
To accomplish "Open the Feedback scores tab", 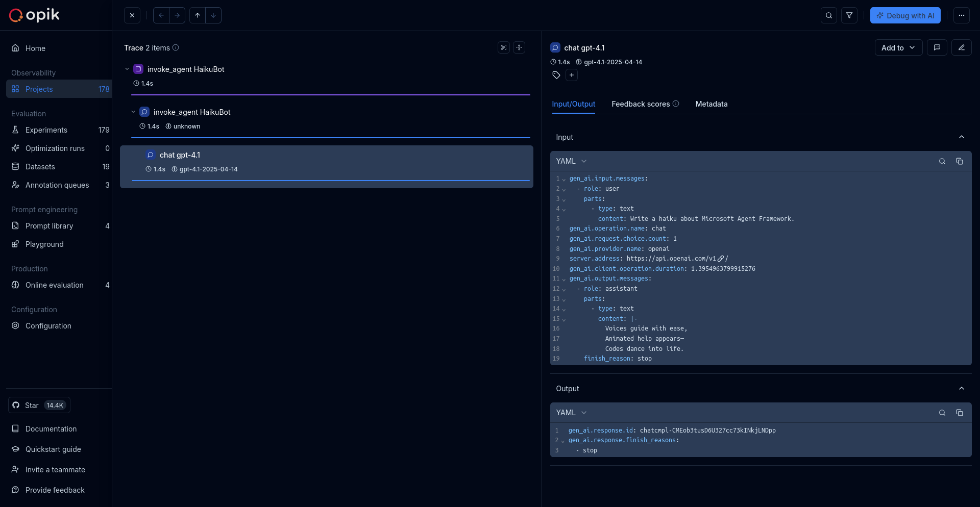I will (640, 104).
